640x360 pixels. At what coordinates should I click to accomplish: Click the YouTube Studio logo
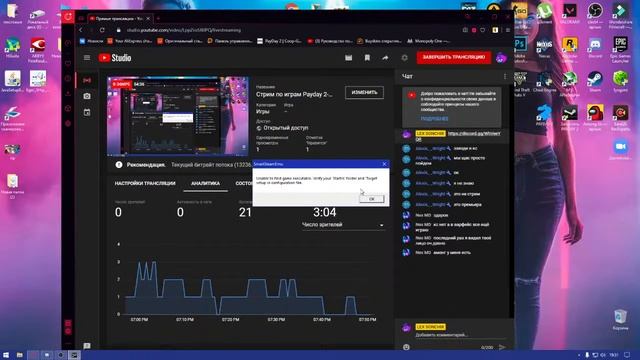click(x=115, y=58)
